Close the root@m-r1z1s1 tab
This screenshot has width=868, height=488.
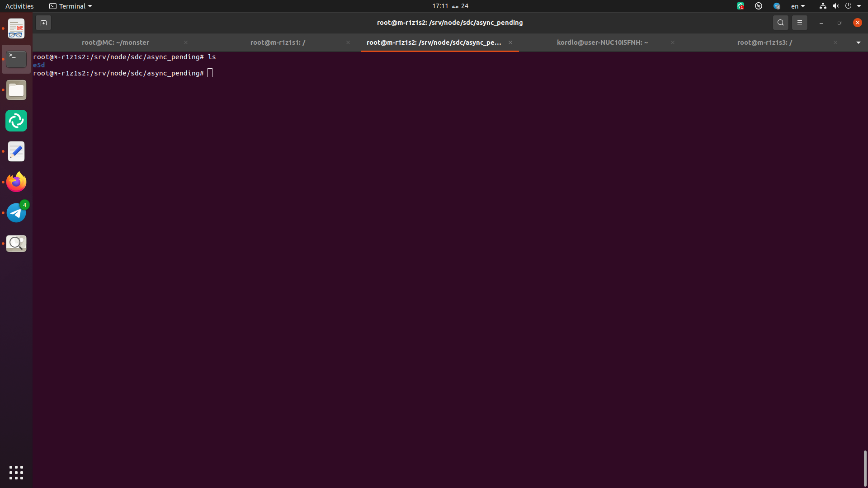[348, 42]
